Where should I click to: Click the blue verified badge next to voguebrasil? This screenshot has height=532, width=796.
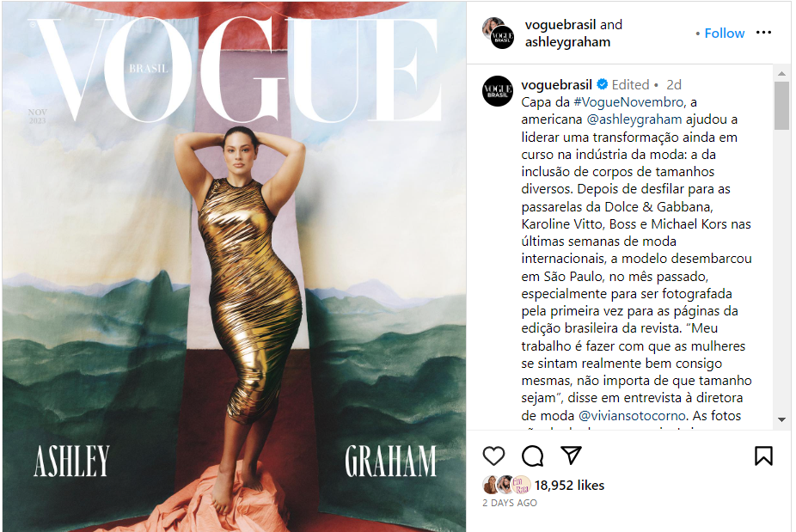point(602,84)
